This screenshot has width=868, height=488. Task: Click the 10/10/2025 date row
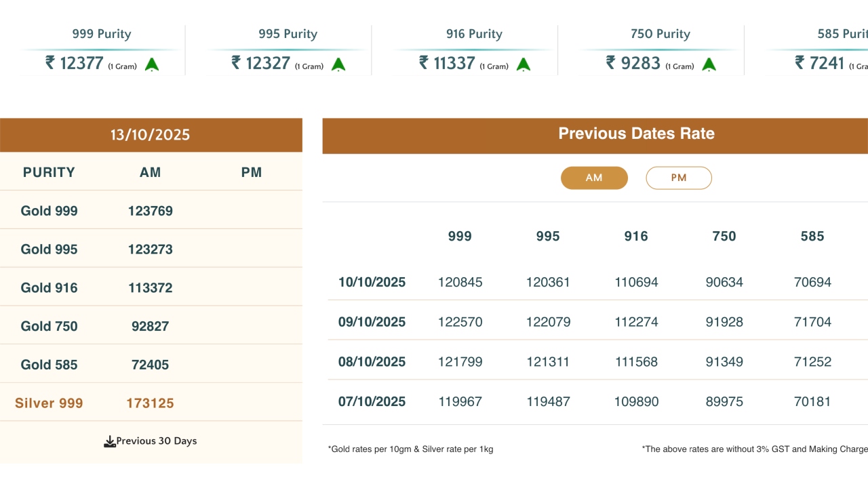372,282
